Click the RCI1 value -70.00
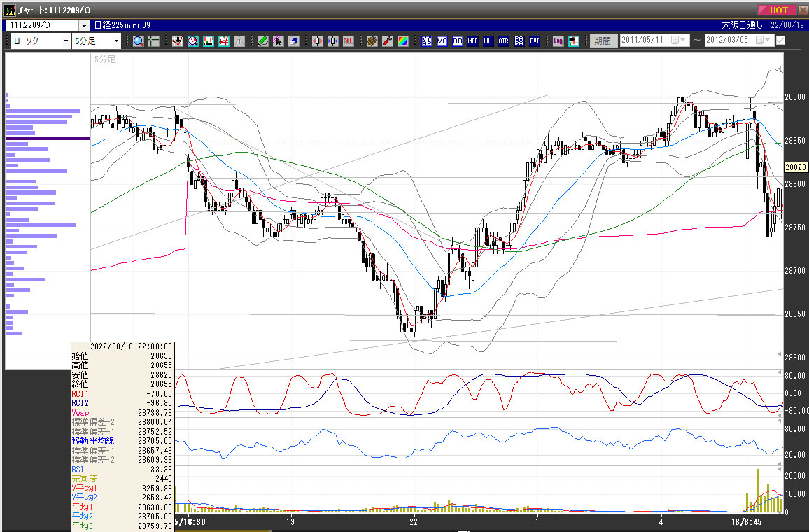The image size is (809, 532). coord(158,393)
